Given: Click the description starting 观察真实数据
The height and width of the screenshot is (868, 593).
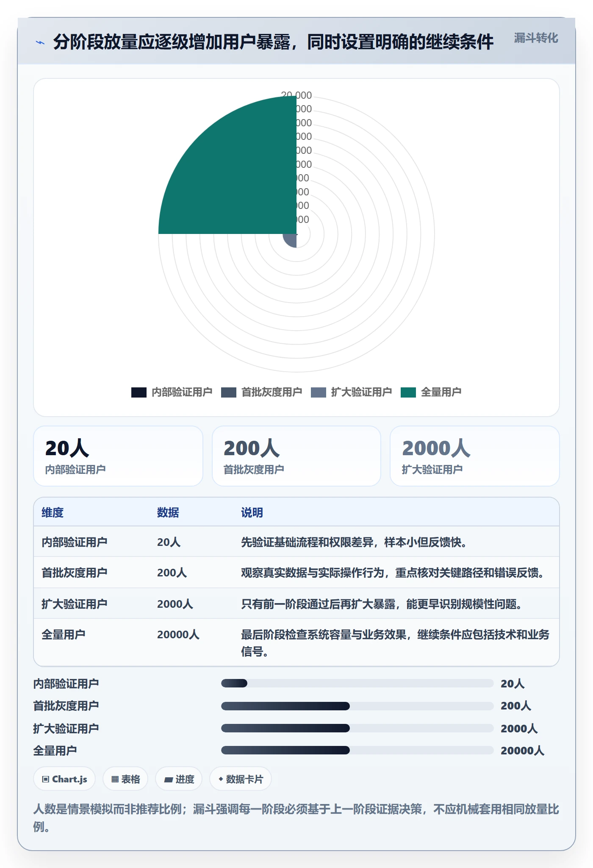Looking at the screenshot, I should (393, 573).
